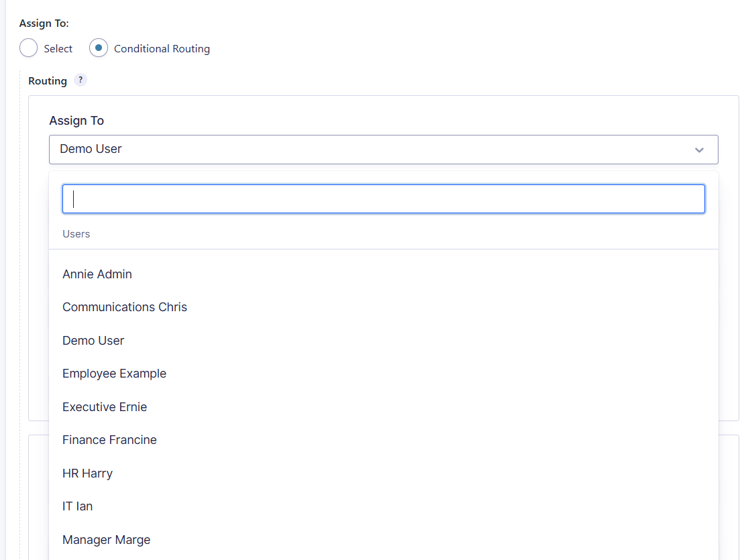Click the Users group header

(x=76, y=234)
